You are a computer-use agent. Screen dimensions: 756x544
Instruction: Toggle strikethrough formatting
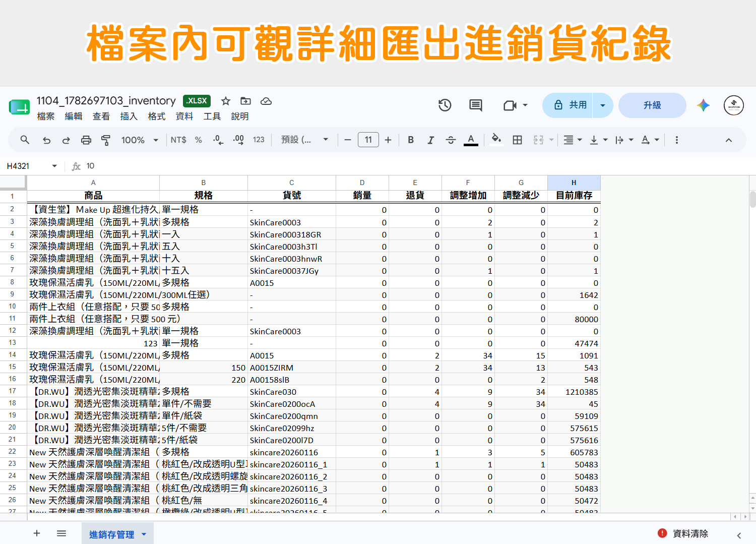click(451, 140)
